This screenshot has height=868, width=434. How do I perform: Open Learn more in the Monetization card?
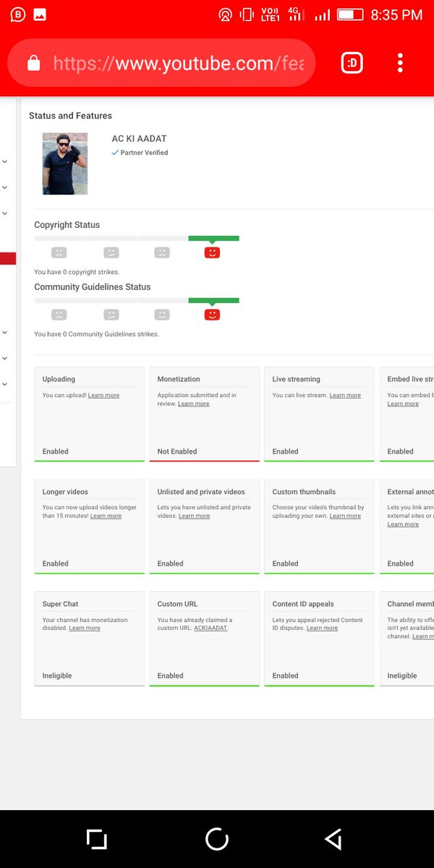(x=194, y=404)
